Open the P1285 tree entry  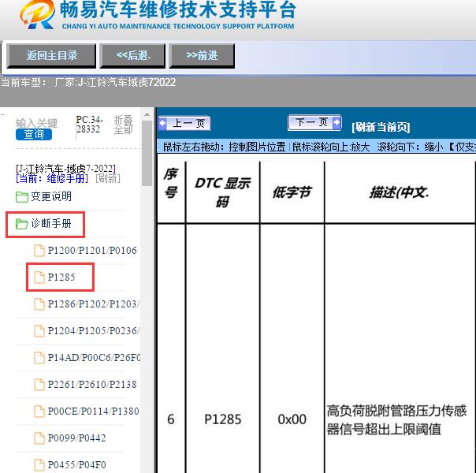pos(61,277)
